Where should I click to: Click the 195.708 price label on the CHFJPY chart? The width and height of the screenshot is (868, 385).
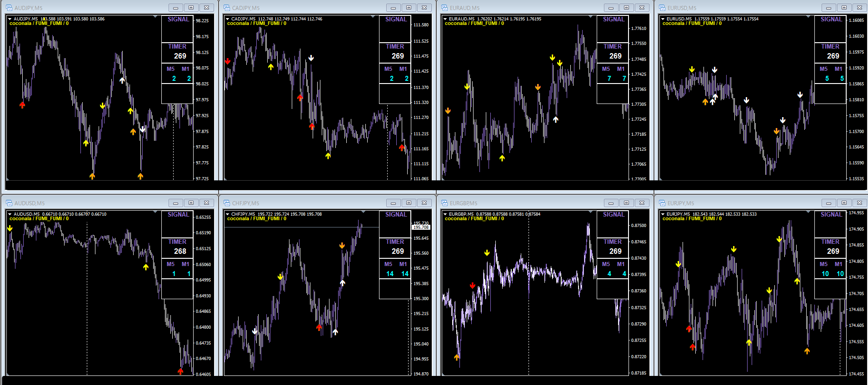pyautogui.click(x=421, y=227)
